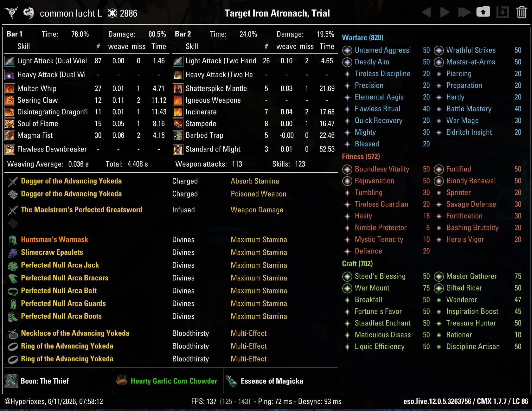Click the Craft (702) section header
Image resolution: width=532 pixels, height=411 pixels.
(x=357, y=264)
